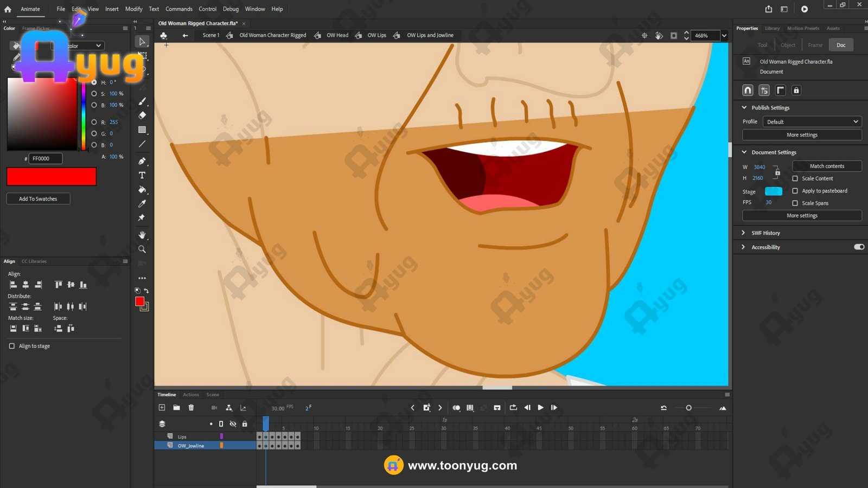Select the Pen tool
The height and width of the screenshot is (488, 868).
142,161
